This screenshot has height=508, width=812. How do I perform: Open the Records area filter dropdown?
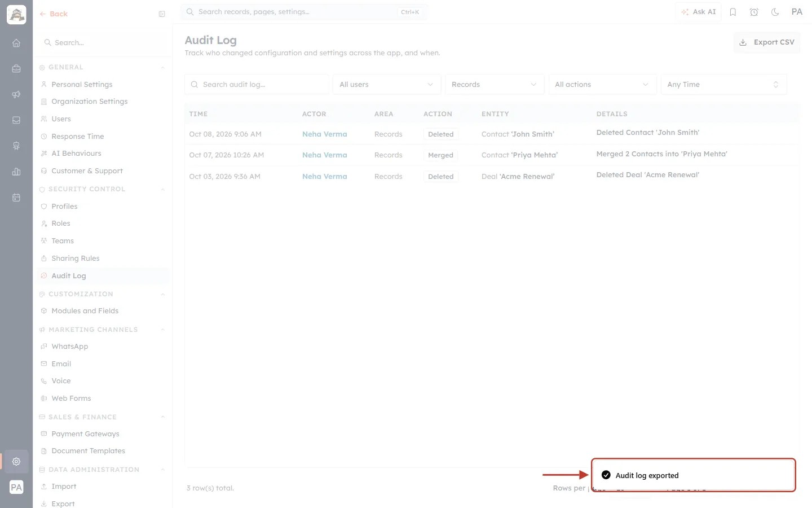[x=495, y=85]
